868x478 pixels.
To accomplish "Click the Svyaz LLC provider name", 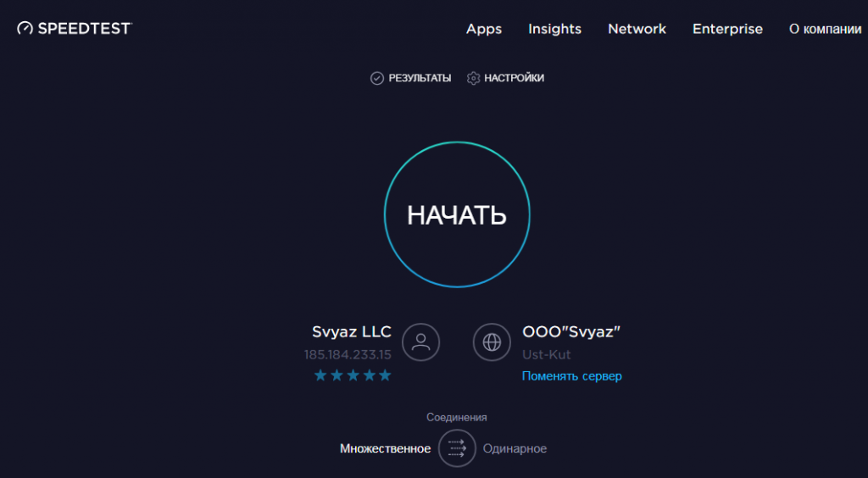I will (x=352, y=331).
